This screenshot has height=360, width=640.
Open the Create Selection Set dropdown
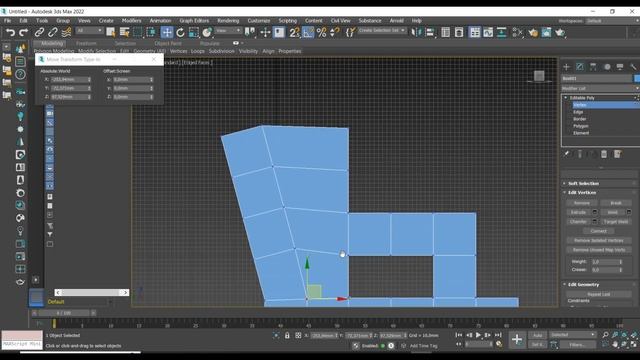[x=382, y=31]
